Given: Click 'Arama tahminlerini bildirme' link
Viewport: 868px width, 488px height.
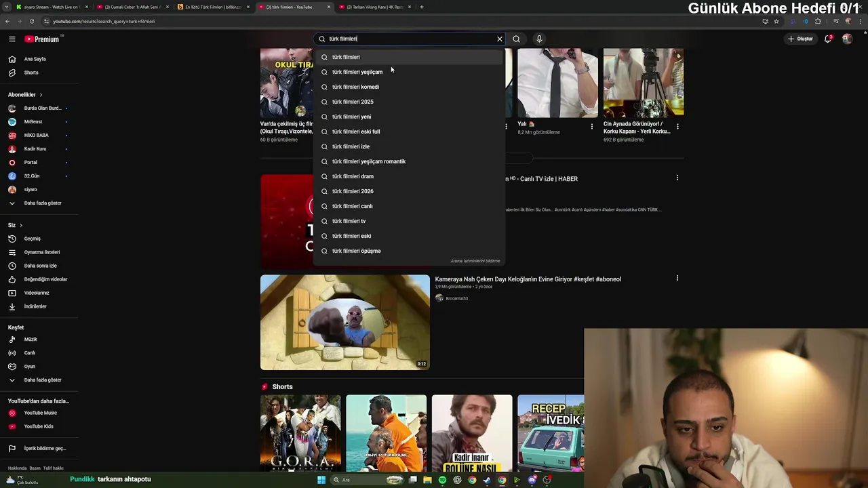Looking at the screenshot, I should 475,261.
